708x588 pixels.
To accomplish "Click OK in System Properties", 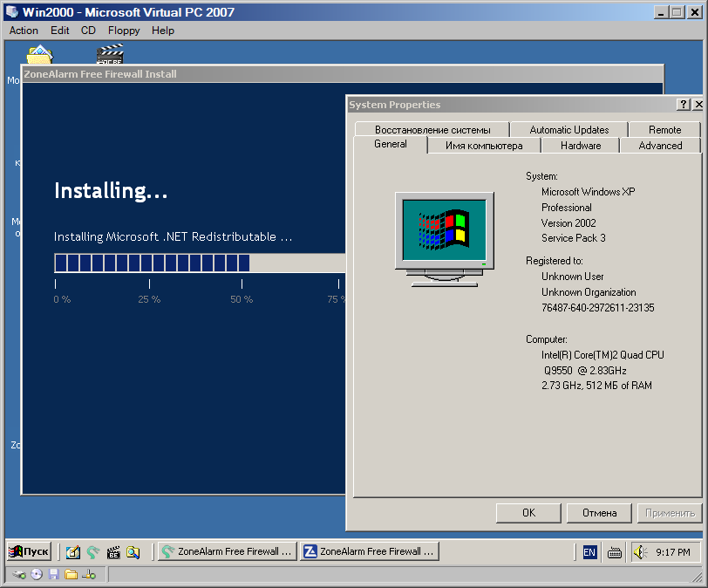I will coord(528,513).
